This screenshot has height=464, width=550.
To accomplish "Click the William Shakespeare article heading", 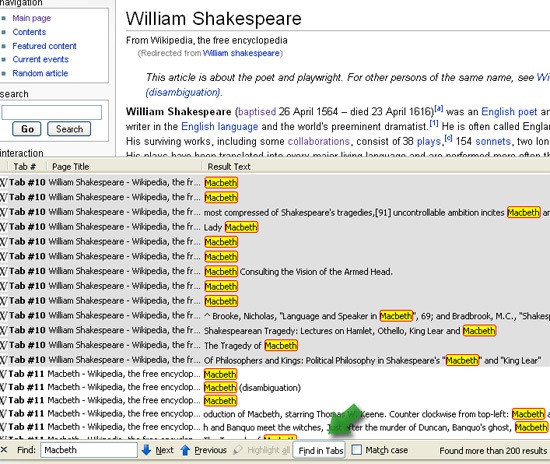I will pos(213,18).
